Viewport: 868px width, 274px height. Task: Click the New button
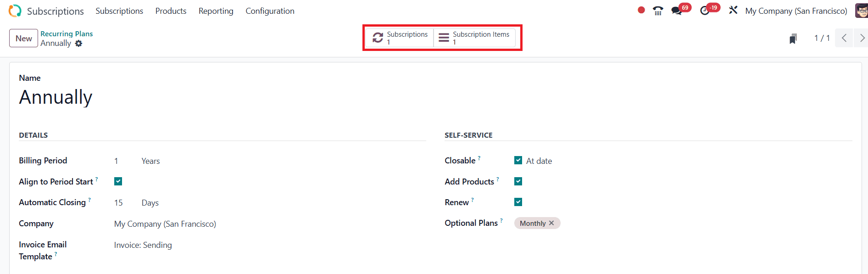pos(23,38)
